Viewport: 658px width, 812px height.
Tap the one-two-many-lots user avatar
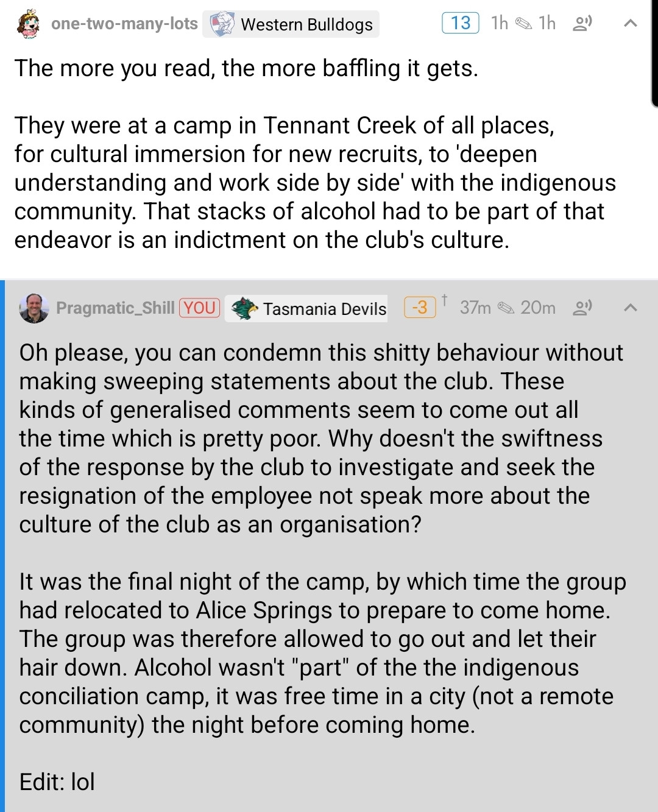point(28,24)
